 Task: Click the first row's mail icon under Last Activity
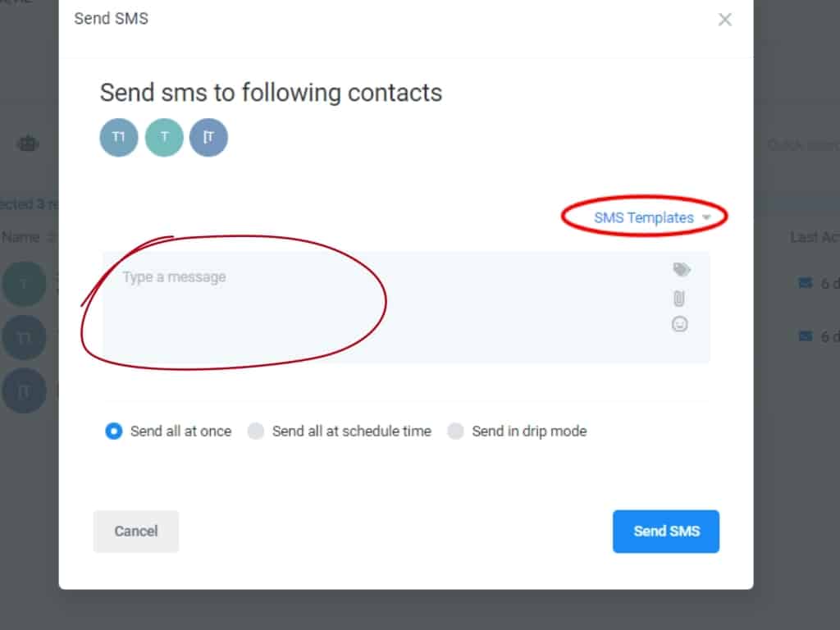click(804, 284)
